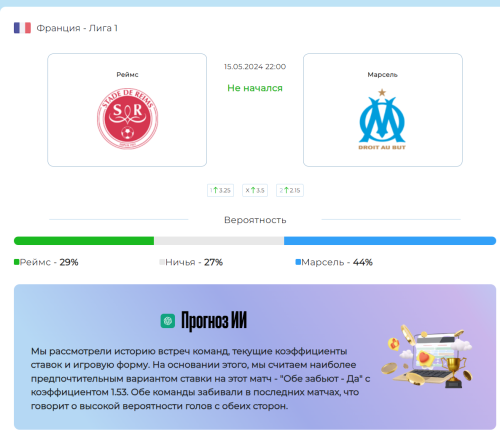Click the Марсель - 44% label

click(x=337, y=262)
